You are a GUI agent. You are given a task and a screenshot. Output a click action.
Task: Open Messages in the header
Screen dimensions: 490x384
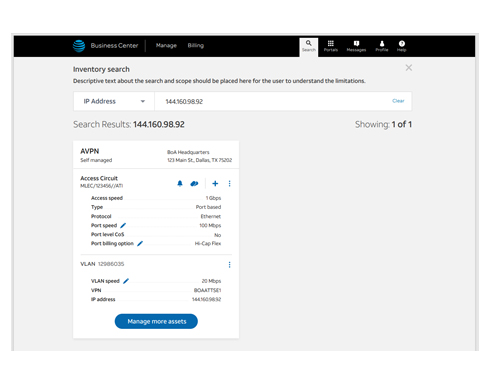[356, 46]
